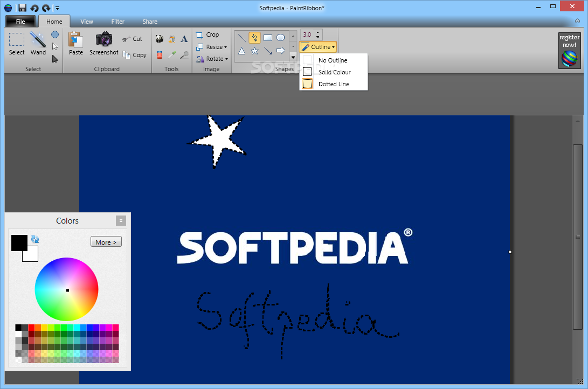Pick pure red in the palette grid
The height and width of the screenshot is (389, 588).
(x=31, y=328)
